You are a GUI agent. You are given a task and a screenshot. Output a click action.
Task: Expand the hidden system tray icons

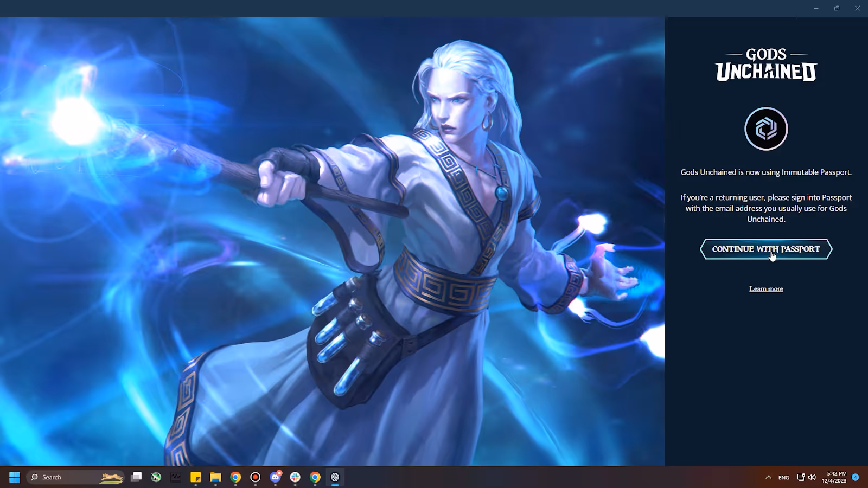pyautogui.click(x=768, y=477)
